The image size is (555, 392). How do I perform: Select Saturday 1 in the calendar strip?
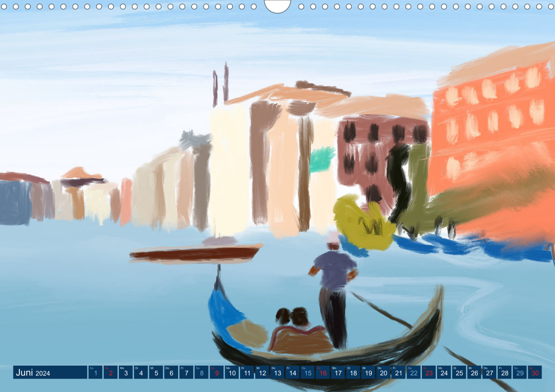point(95,373)
